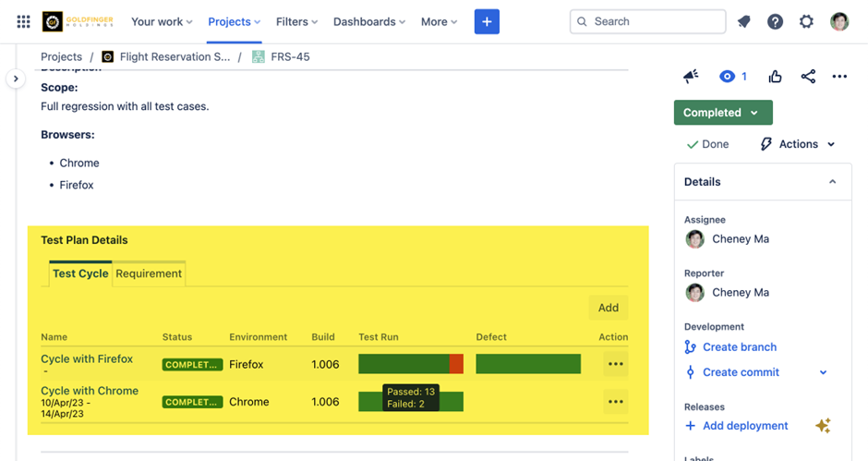Click the Search input field
Viewport: 868px width, 461px height.
pyautogui.click(x=647, y=21)
